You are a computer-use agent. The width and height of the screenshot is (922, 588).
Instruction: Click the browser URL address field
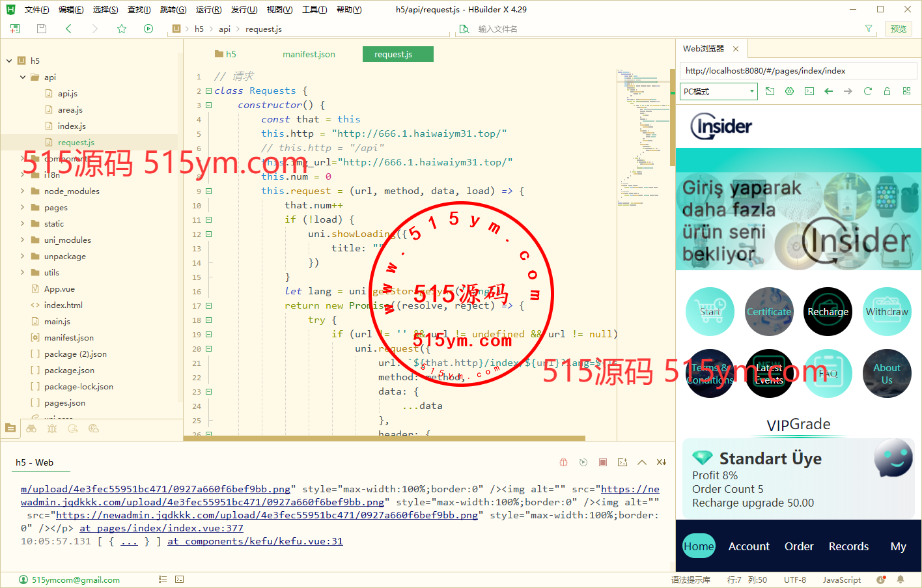pyautogui.click(x=798, y=71)
